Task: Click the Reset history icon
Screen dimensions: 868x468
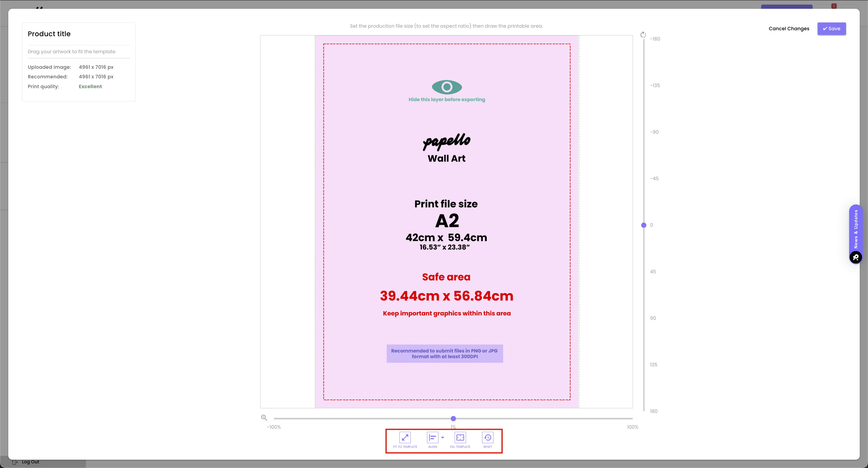Action: [487, 437]
